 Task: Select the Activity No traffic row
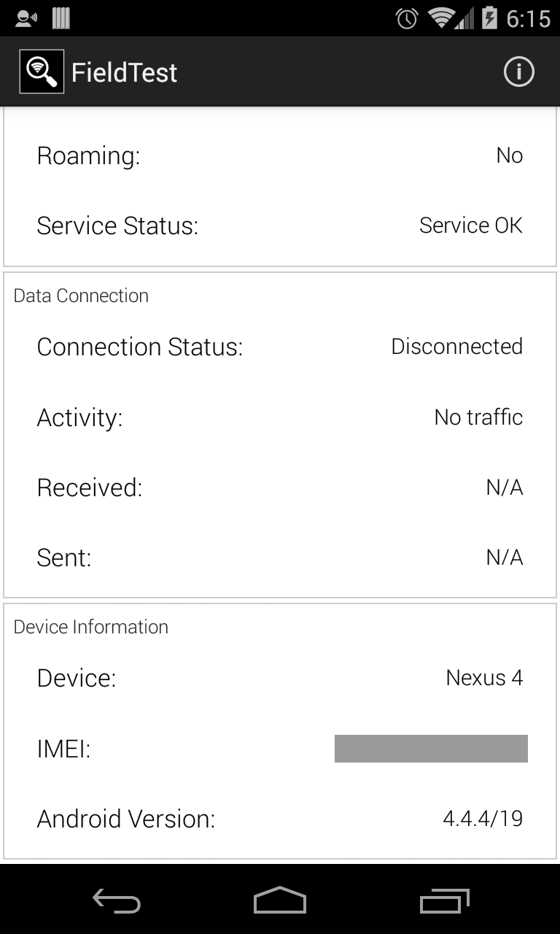coord(280,417)
